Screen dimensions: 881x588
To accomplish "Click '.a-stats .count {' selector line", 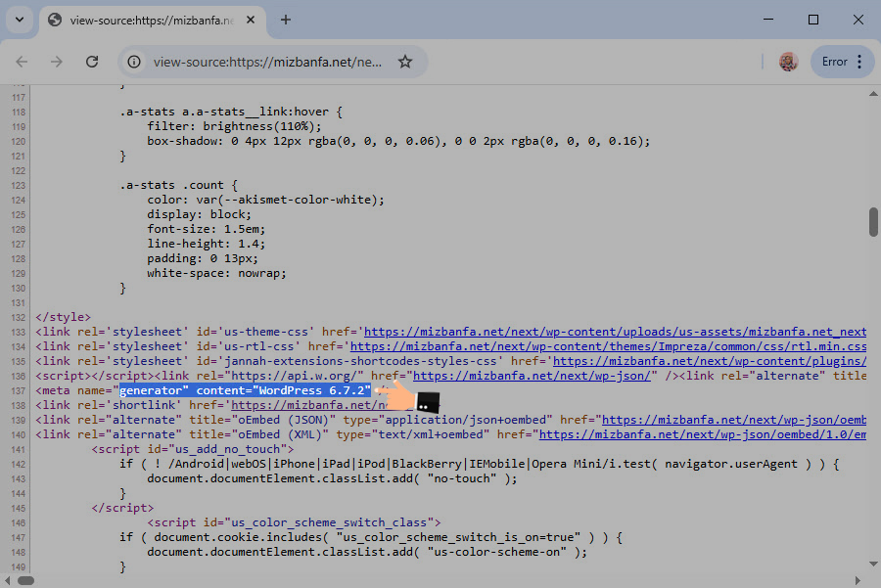I will point(179,185).
